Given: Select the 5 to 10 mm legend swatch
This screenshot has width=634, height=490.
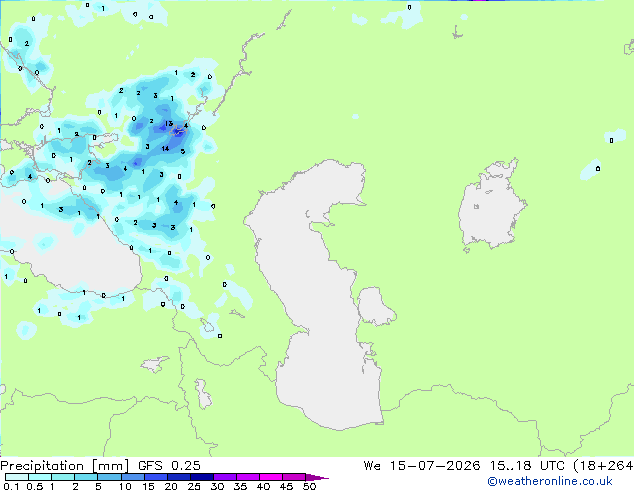Looking at the screenshot, I should [110, 477].
